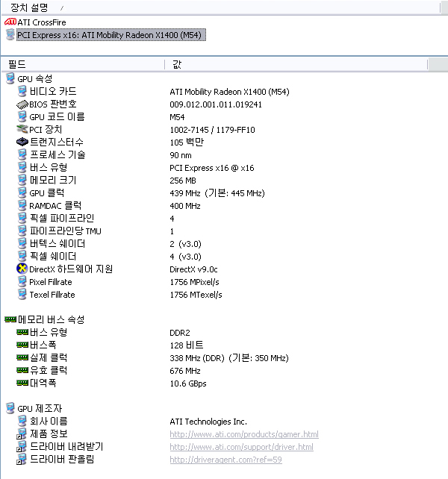The height and width of the screenshot is (479, 448).
Task: Click the icon beside 메모리 크기
Action: [22, 180]
